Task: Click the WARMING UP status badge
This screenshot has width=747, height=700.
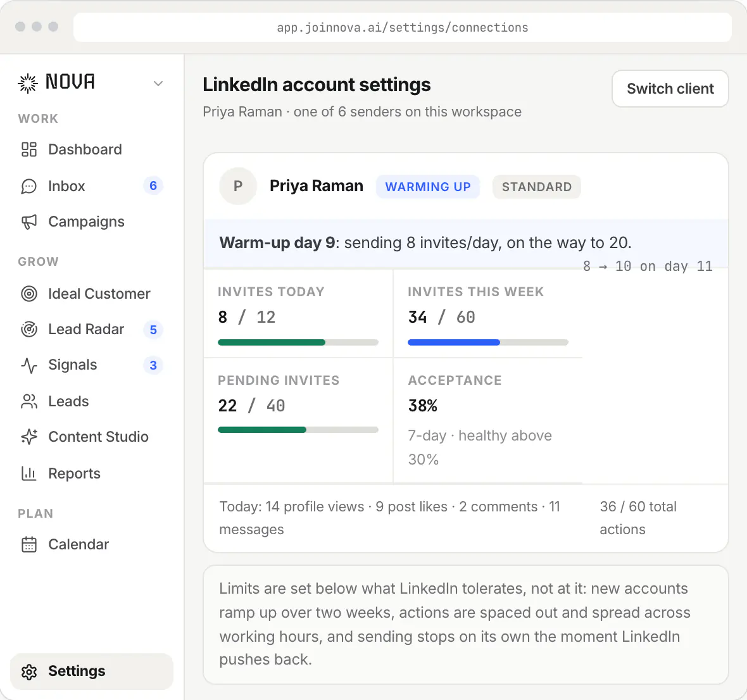Action: tap(428, 187)
